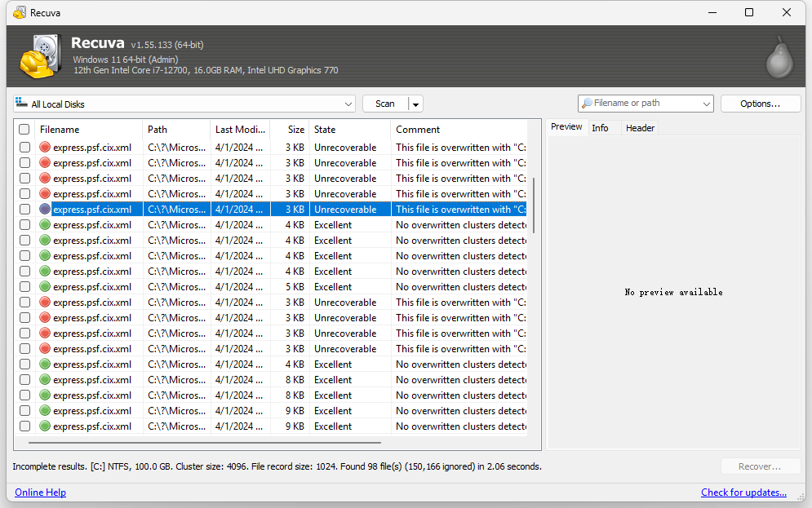Sort files by the Size column header
The image size is (812, 508).
290,130
